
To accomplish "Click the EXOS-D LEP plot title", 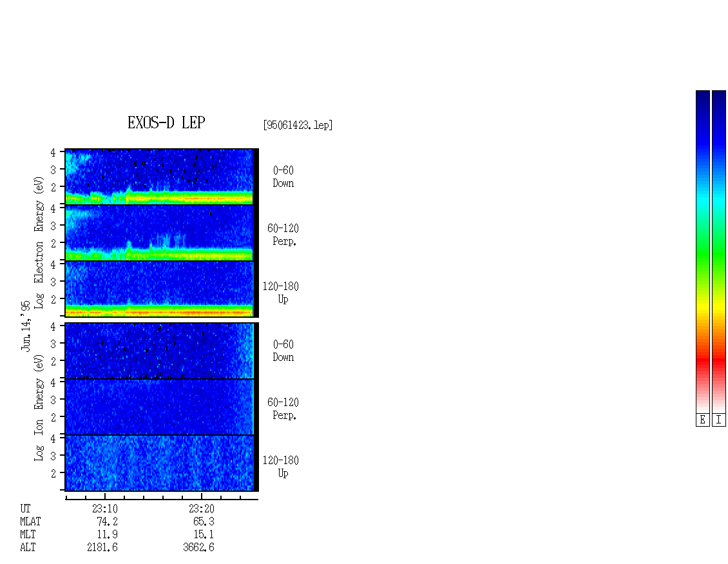I will 166,122.
